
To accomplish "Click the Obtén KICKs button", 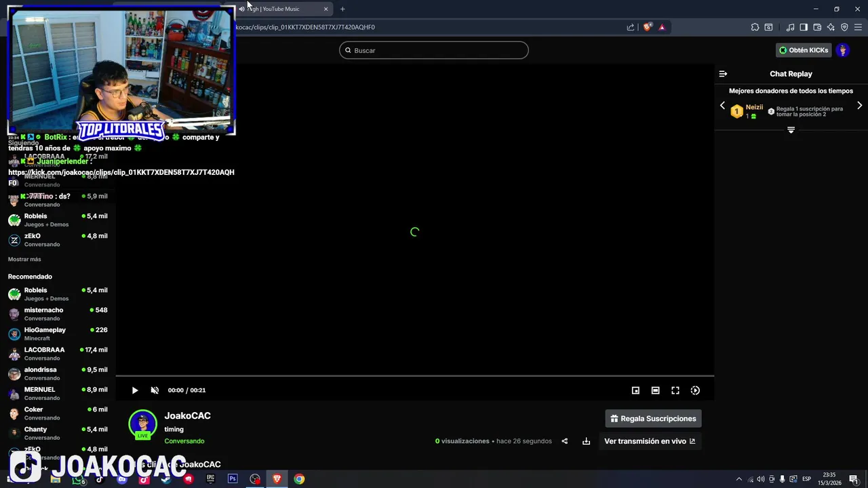I will pyautogui.click(x=804, y=50).
